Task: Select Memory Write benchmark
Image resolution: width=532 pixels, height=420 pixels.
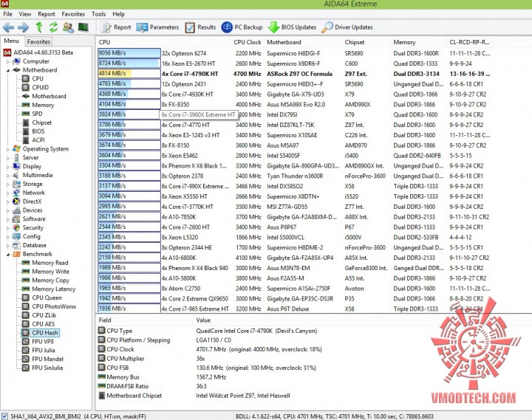Action: 46,272
